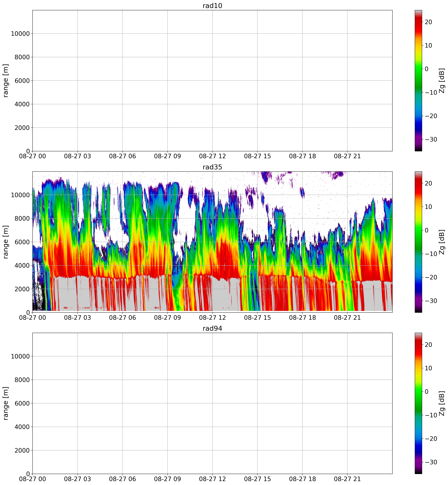
Task: Click the rad94 panel's 'Zg [dB]' colorbar label
Action: pos(442,403)
